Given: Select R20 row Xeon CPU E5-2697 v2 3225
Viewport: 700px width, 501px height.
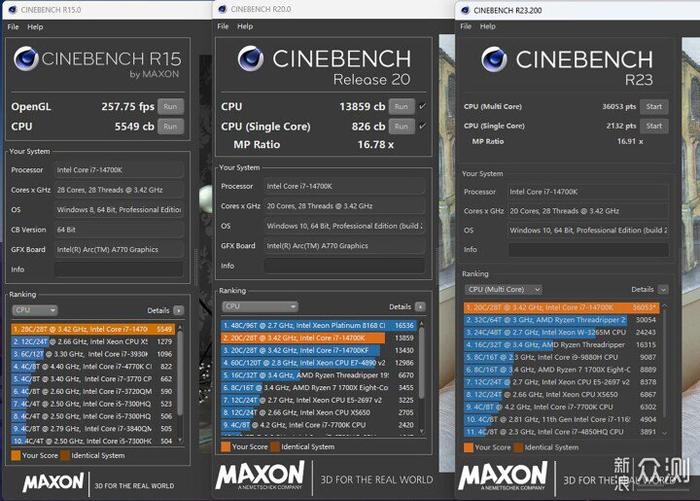Looking at the screenshot, I should point(319,401).
